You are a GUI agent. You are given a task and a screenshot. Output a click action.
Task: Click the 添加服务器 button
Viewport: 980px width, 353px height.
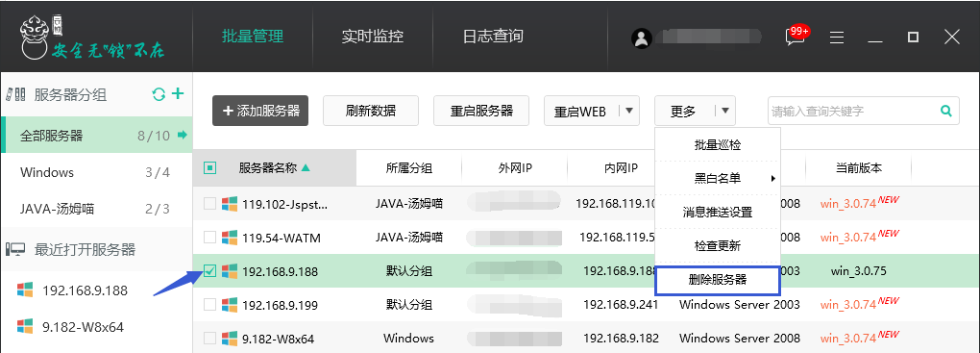coord(260,111)
